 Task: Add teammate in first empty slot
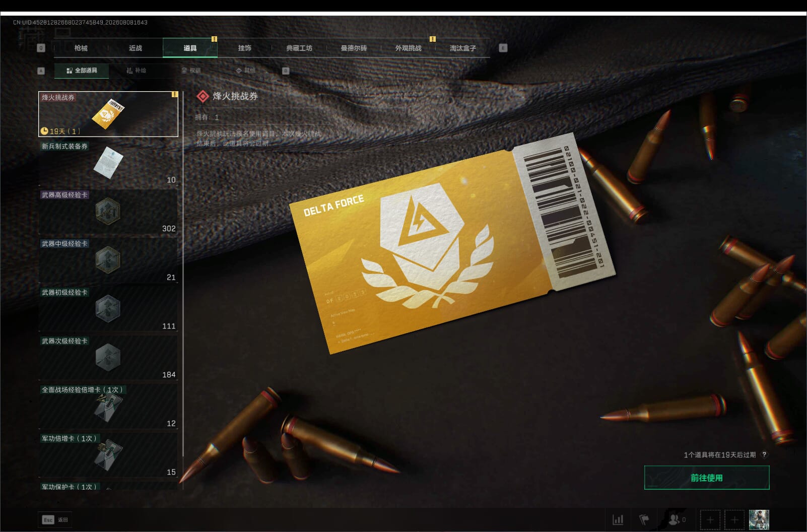710,519
